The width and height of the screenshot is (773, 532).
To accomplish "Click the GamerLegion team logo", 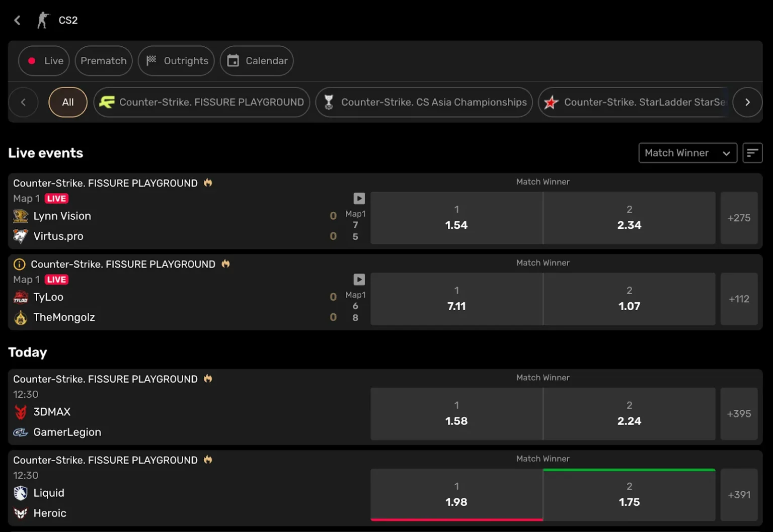I will click(x=20, y=432).
